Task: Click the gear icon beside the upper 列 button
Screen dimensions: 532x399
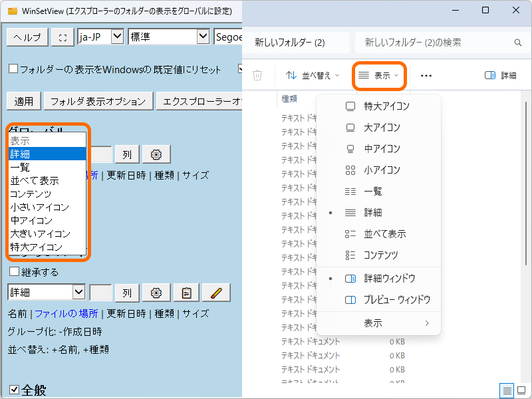Action: coord(156,154)
